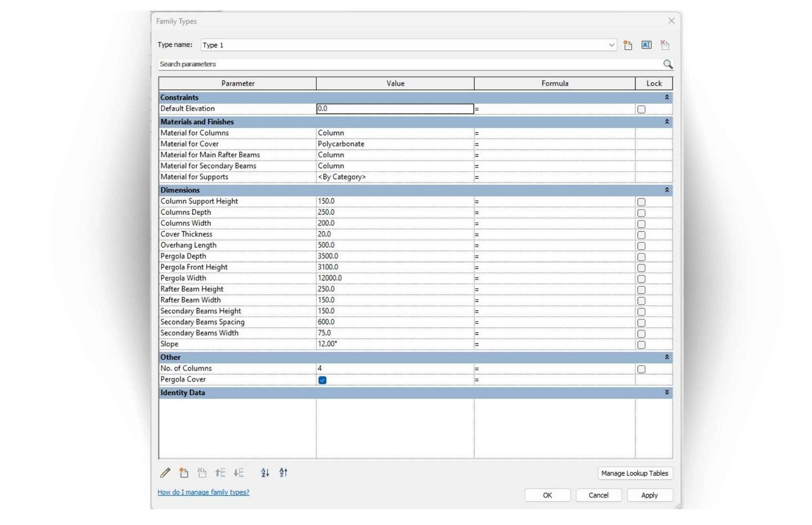
Task: Uncheck the Pergola Cover checkbox
Action: (322, 380)
